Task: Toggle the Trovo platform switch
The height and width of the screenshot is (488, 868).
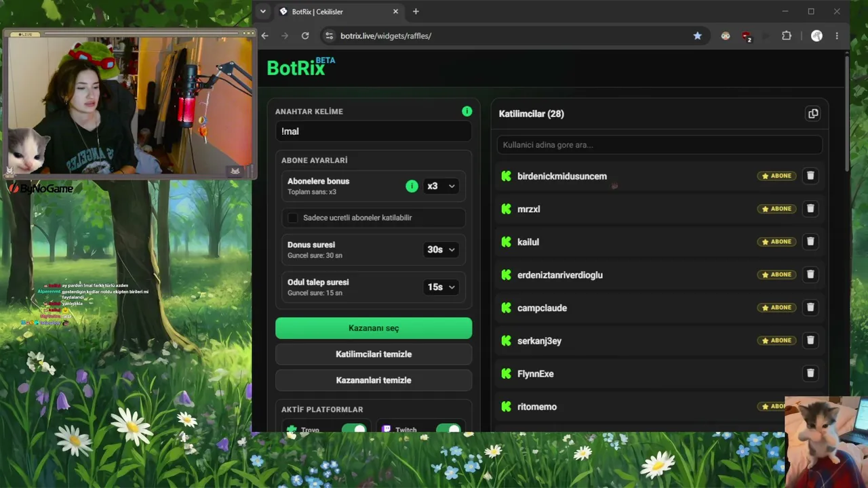Action: pos(353,429)
